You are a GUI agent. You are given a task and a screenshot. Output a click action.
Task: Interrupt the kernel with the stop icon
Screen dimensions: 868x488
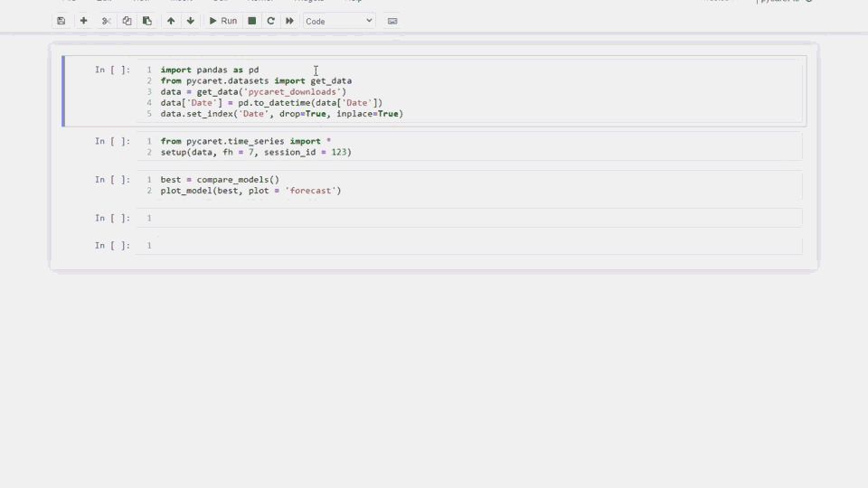(x=252, y=21)
